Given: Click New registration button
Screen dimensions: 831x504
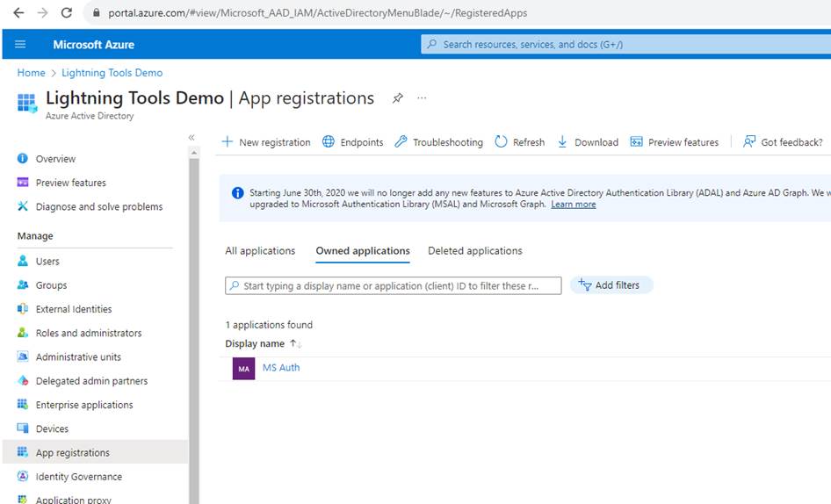Looking at the screenshot, I should [x=266, y=142].
